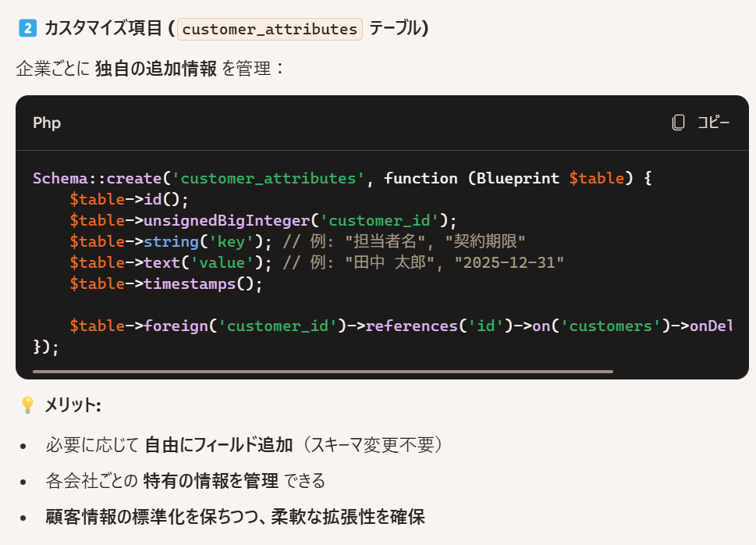Click the text('value') code line
Screen dimensions: 756x545
point(316,262)
